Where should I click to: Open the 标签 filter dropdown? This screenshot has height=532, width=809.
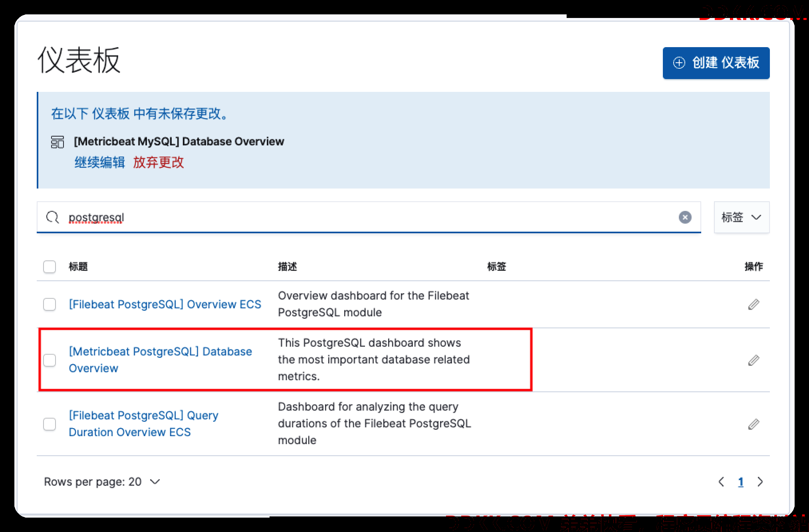(x=742, y=217)
